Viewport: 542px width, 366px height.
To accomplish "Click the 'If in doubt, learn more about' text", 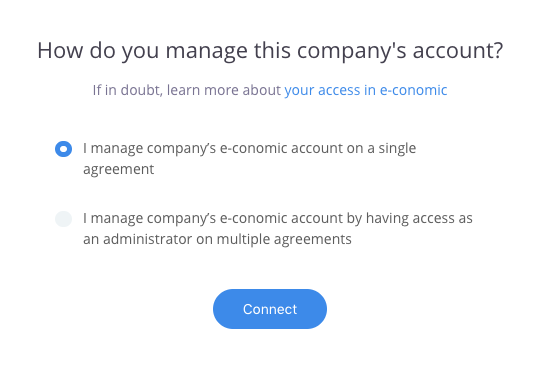I will (x=187, y=90).
